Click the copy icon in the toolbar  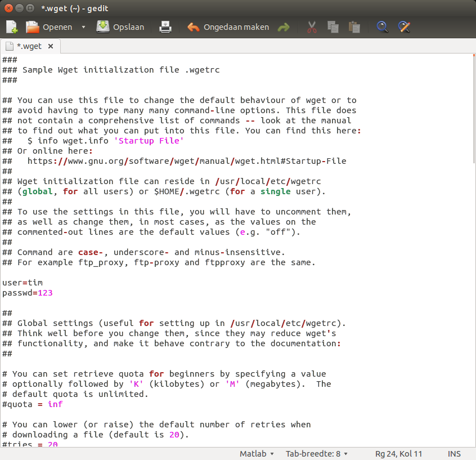(333, 27)
